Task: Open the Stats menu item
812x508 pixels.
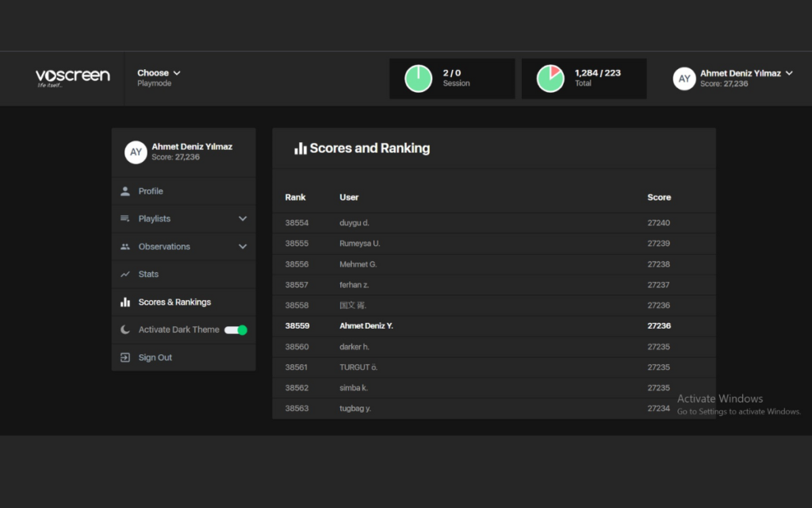Action: click(184, 274)
